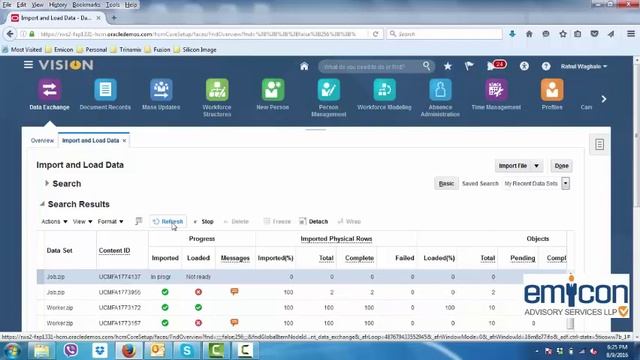Click the Detach button
This screenshot has height=360, width=640.
tap(313, 221)
